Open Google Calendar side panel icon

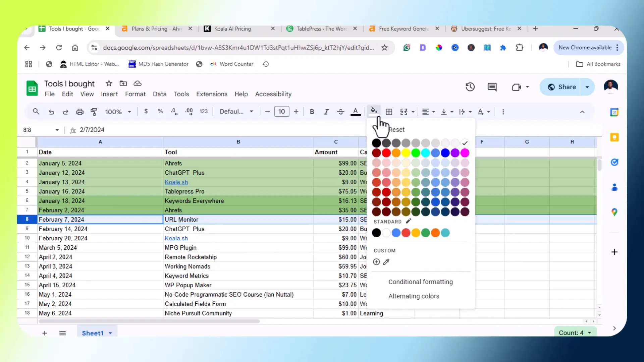coord(614,112)
